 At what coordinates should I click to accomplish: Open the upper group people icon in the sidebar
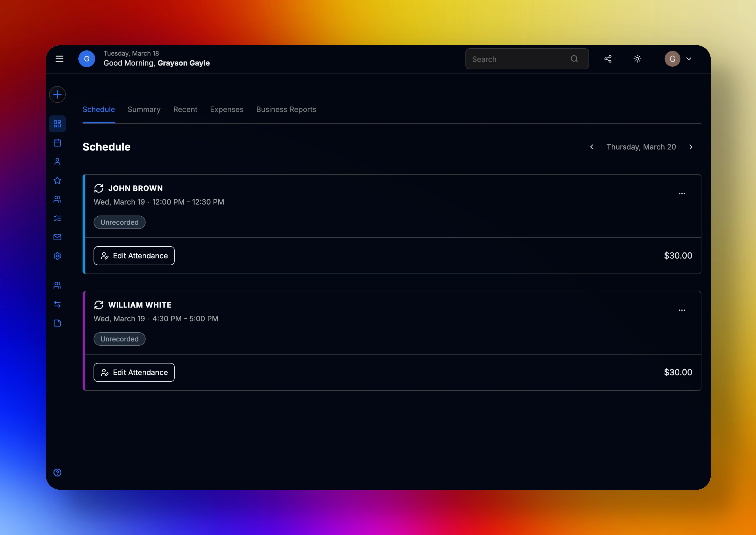point(57,199)
